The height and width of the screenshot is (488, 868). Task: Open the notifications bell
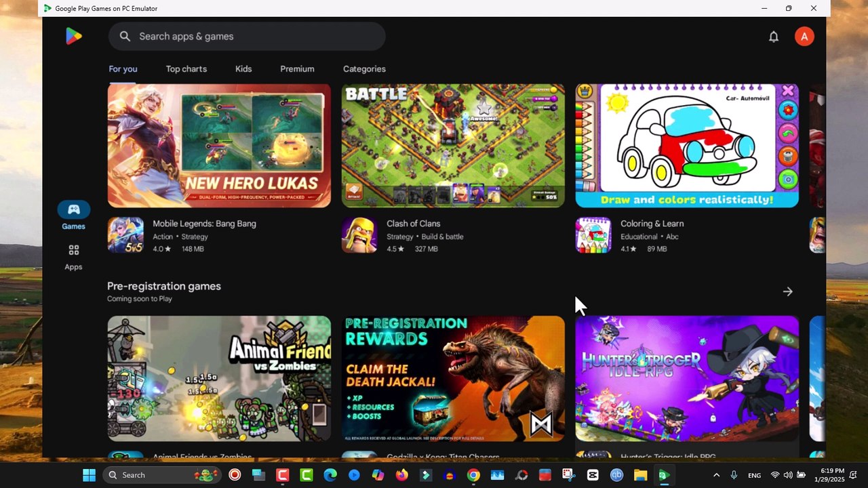pyautogui.click(x=774, y=37)
